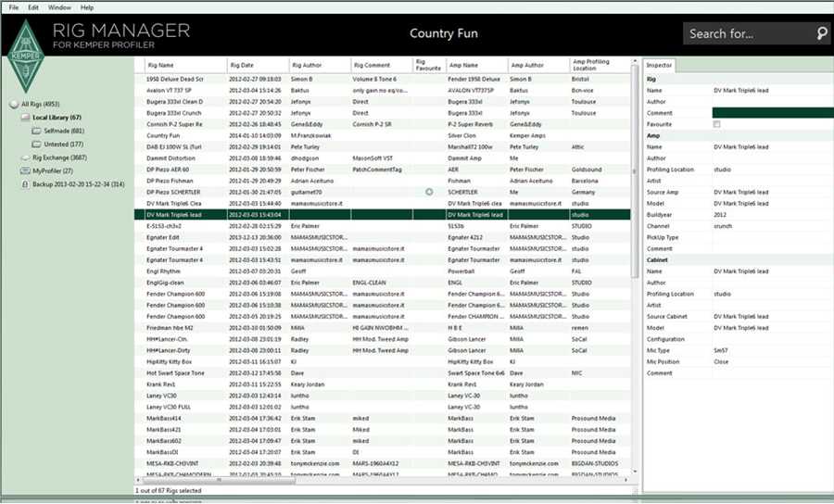Click favourite marker on DP Piezo SCHERTLER row
This screenshot has width=834, height=504.
[429, 192]
